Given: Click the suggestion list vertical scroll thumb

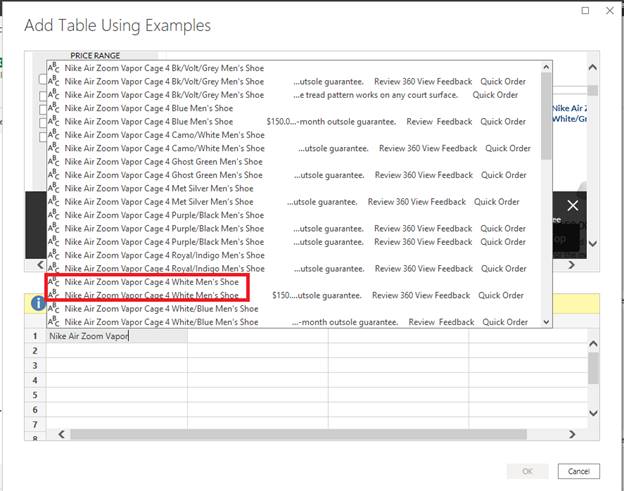Looking at the screenshot, I should pos(546,116).
